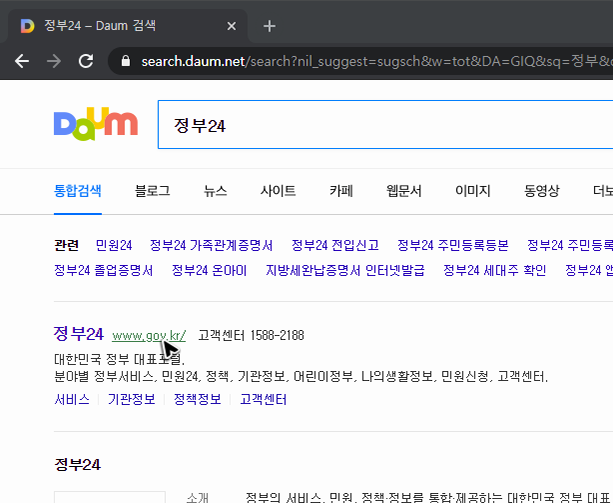
Task: Open the 정부24 site result title
Action: [x=79, y=334]
